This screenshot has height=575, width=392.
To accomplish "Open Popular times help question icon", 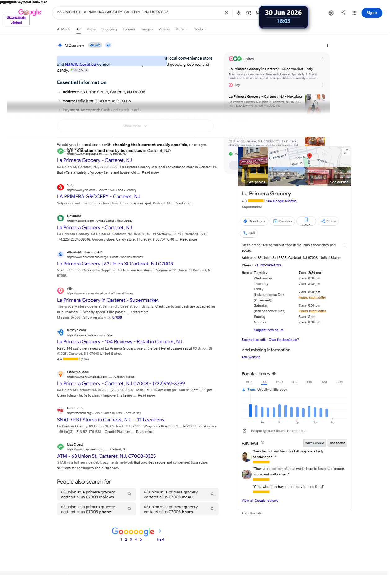I will [274, 374].
